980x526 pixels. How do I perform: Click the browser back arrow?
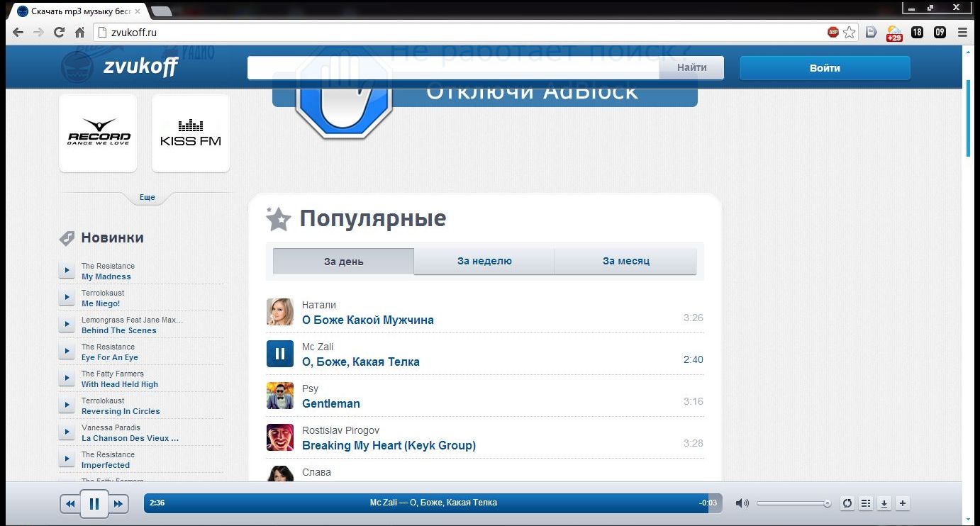[x=18, y=32]
